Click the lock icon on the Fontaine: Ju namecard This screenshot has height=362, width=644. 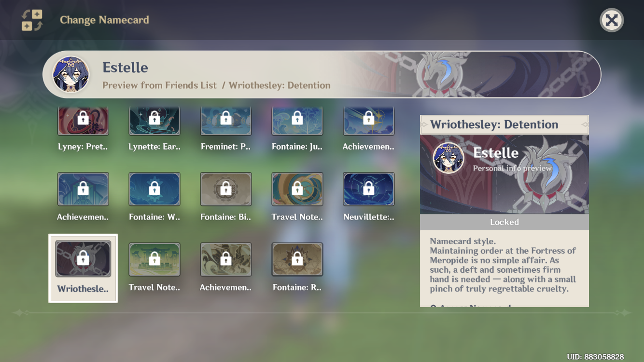(297, 120)
